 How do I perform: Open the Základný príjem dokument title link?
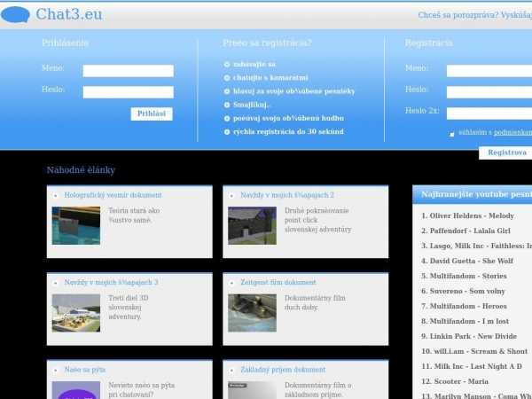pyautogui.click(x=283, y=370)
